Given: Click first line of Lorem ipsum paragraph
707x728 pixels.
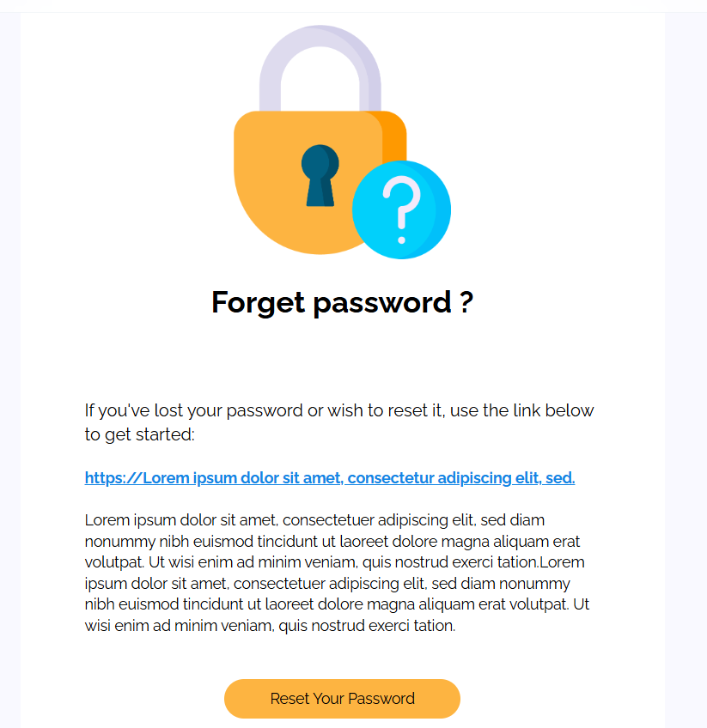Looking at the screenshot, I should 314,519.
